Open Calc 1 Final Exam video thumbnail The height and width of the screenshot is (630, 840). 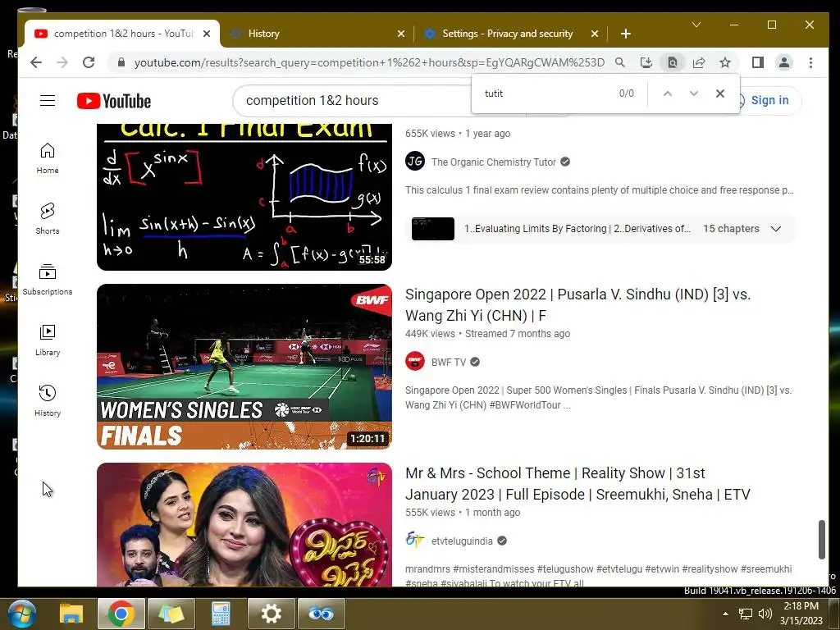point(244,197)
